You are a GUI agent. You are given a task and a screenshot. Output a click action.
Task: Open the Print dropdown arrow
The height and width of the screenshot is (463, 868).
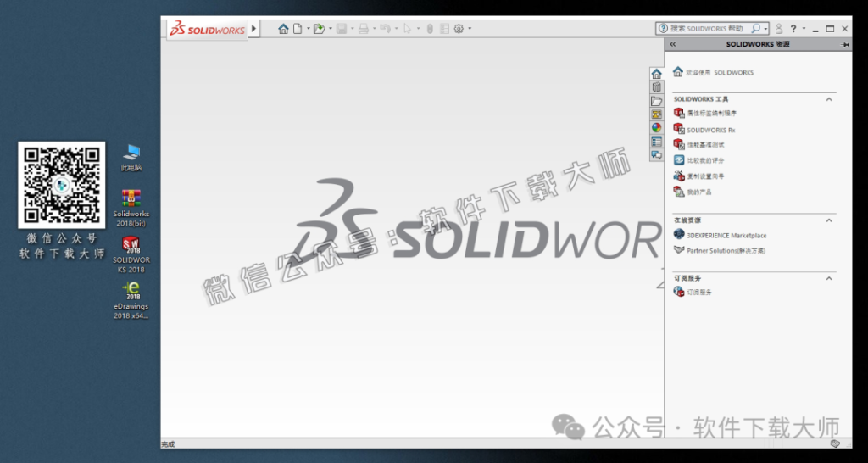coord(374,29)
